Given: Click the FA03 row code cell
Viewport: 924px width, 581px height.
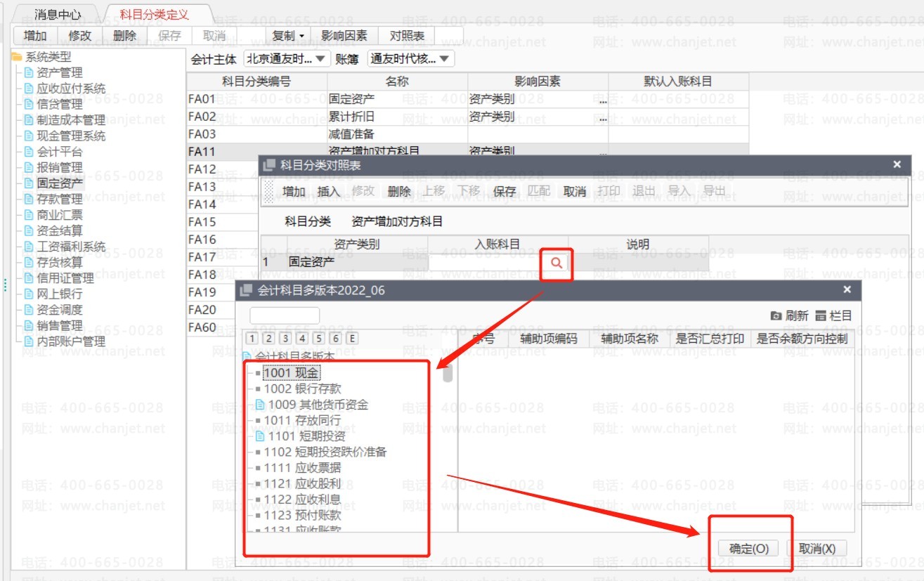Looking at the screenshot, I should tap(257, 134).
